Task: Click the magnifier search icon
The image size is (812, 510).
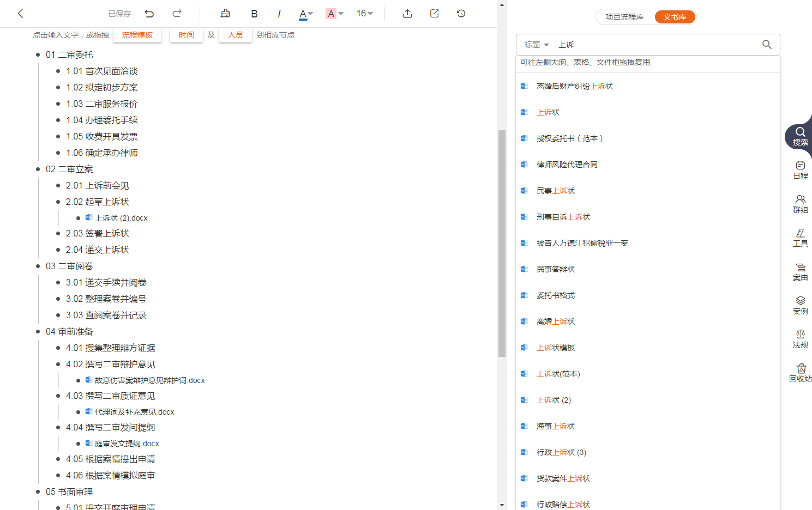Action: pyautogui.click(x=767, y=45)
